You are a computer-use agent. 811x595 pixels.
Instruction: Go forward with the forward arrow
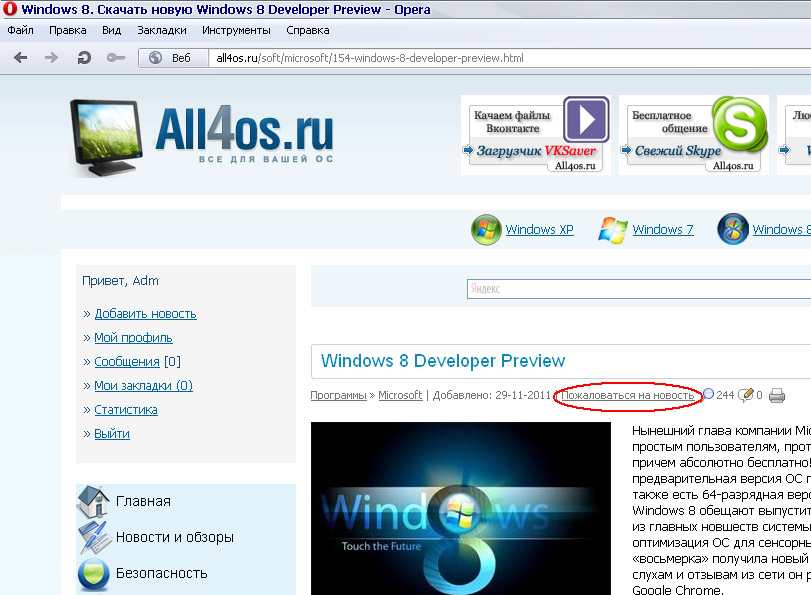click(x=51, y=57)
